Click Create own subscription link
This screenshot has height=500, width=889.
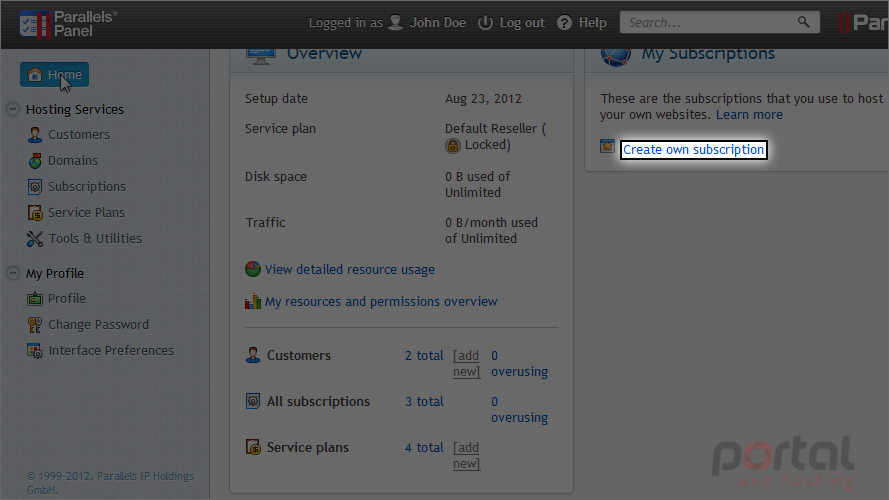(693, 150)
